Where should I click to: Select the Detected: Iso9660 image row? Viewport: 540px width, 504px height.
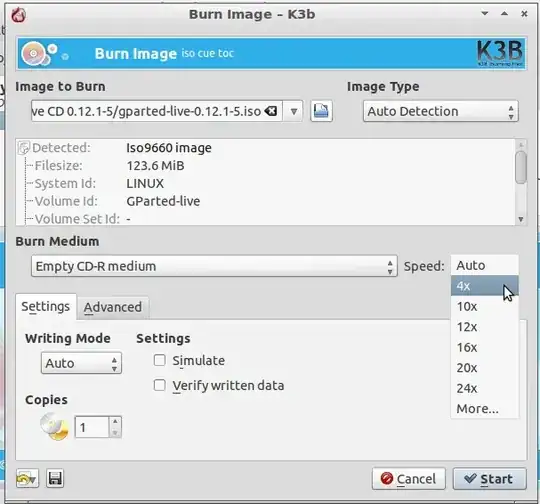pyautogui.click(x=265, y=148)
